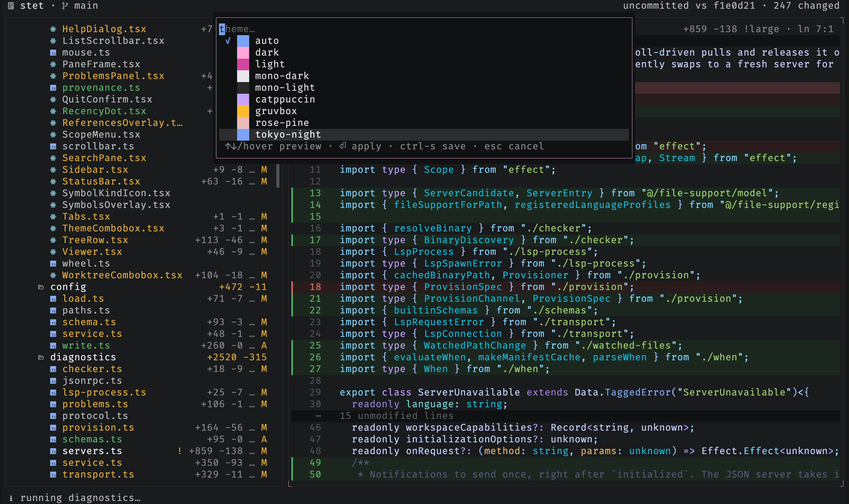Viewport: 849px width, 504px height.
Task: Choose the mono-dark theme
Action: pos(424,76)
